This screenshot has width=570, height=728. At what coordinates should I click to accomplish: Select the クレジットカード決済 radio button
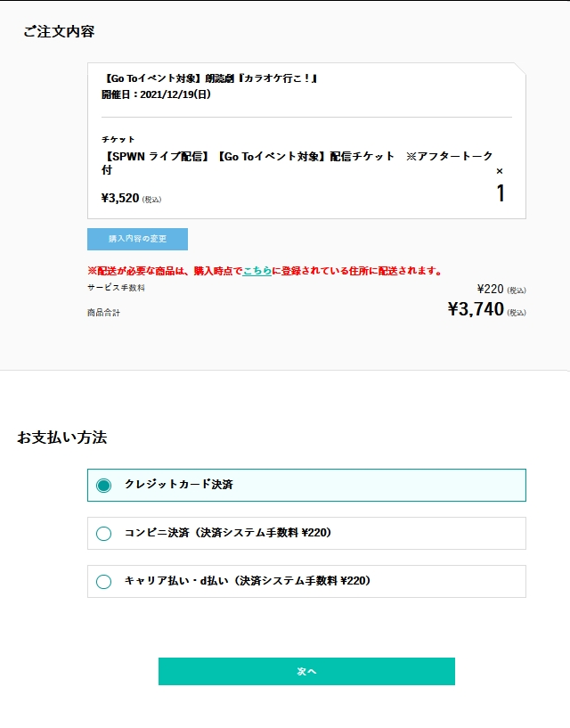click(103, 486)
